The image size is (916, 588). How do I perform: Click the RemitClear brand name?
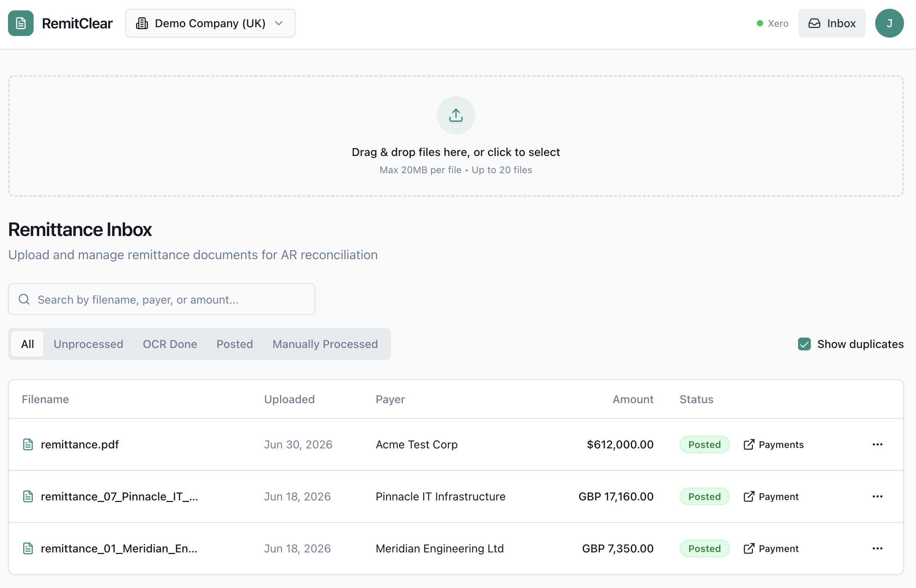(77, 23)
